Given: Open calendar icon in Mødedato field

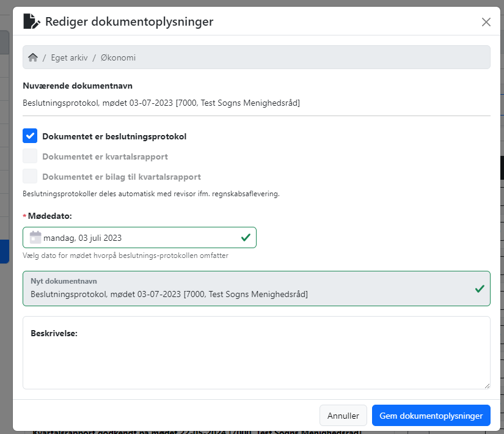Looking at the screenshot, I should tap(35, 237).
